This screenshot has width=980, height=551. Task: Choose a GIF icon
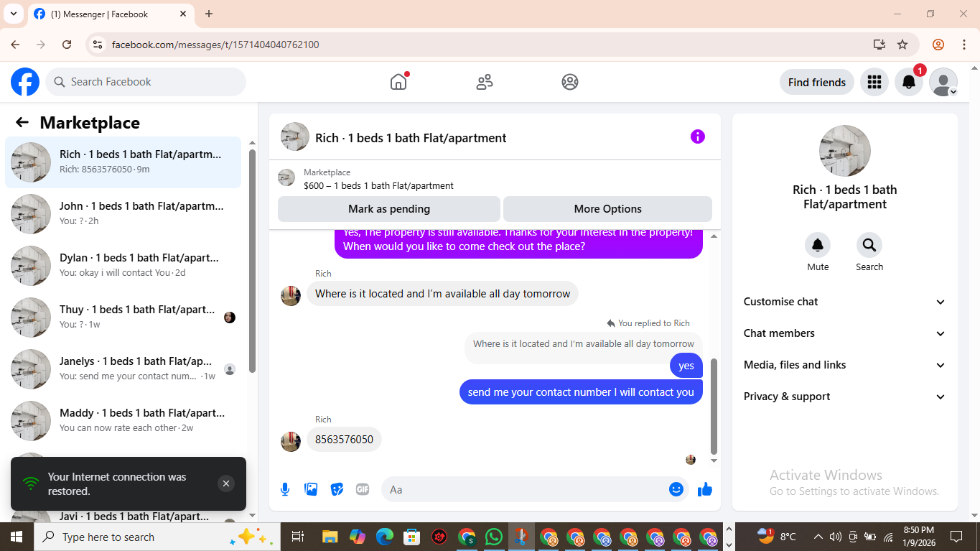coord(363,489)
